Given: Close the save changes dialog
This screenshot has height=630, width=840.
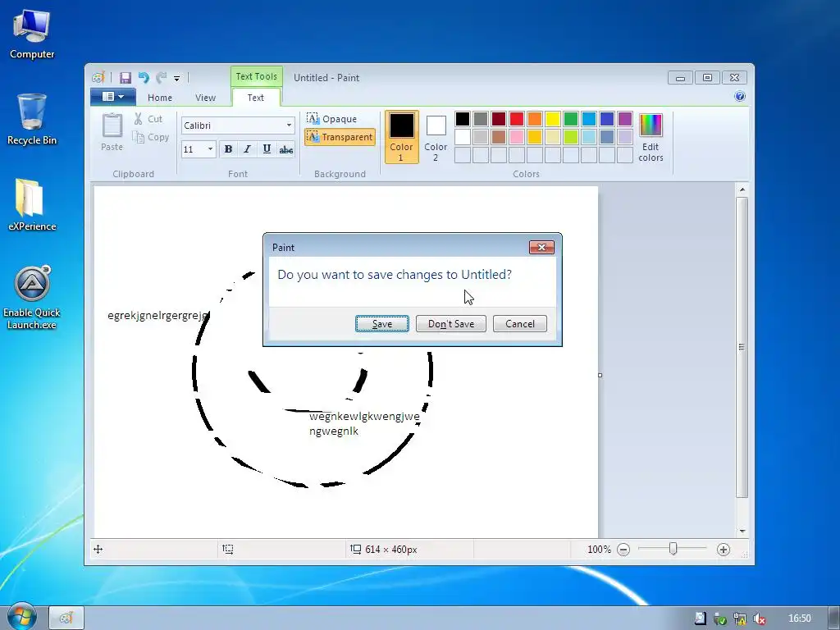Looking at the screenshot, I should pyautogui.click(x=541, y=247).
